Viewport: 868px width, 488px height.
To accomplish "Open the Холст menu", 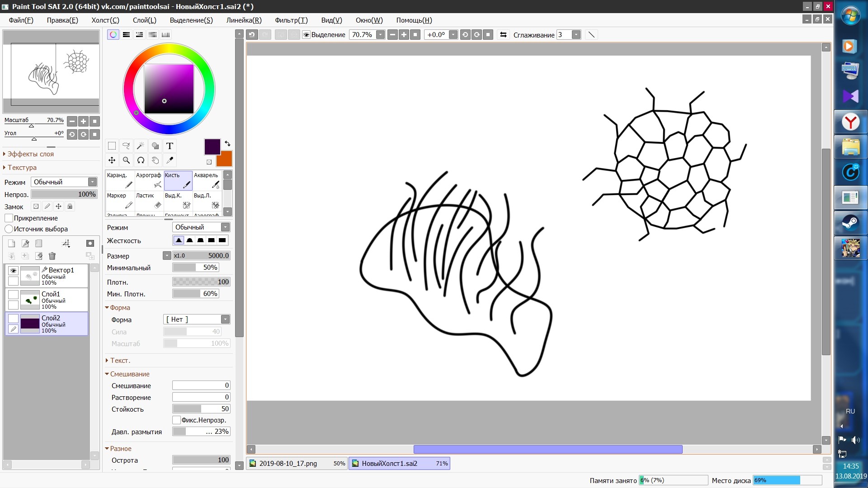I will tap(105, 20).
